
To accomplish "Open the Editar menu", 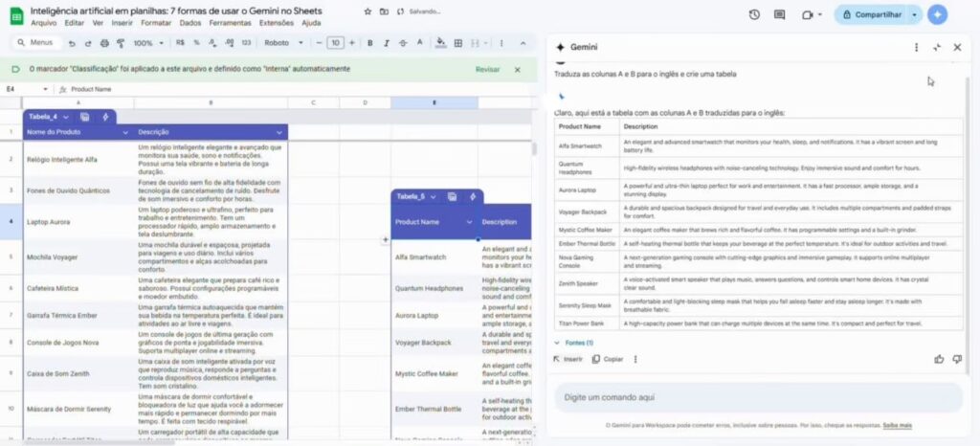I will click(74, 23).
